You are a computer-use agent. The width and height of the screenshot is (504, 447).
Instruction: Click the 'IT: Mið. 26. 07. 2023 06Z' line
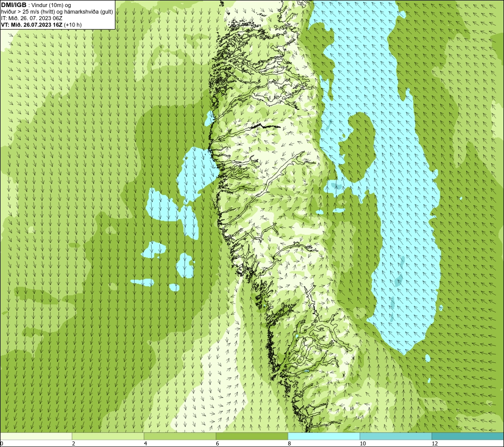[32, 18]
